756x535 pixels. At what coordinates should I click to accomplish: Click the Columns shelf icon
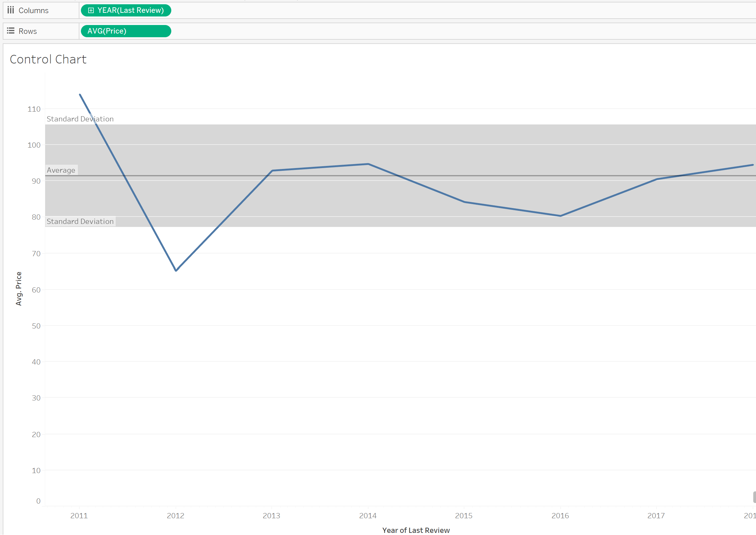11,10
